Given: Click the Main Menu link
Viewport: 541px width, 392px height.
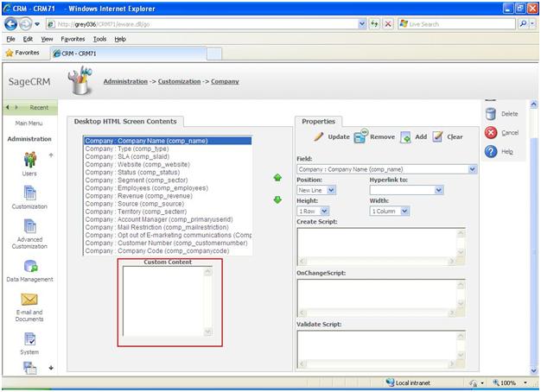Looking at the screenshot, I should [29, 123].
